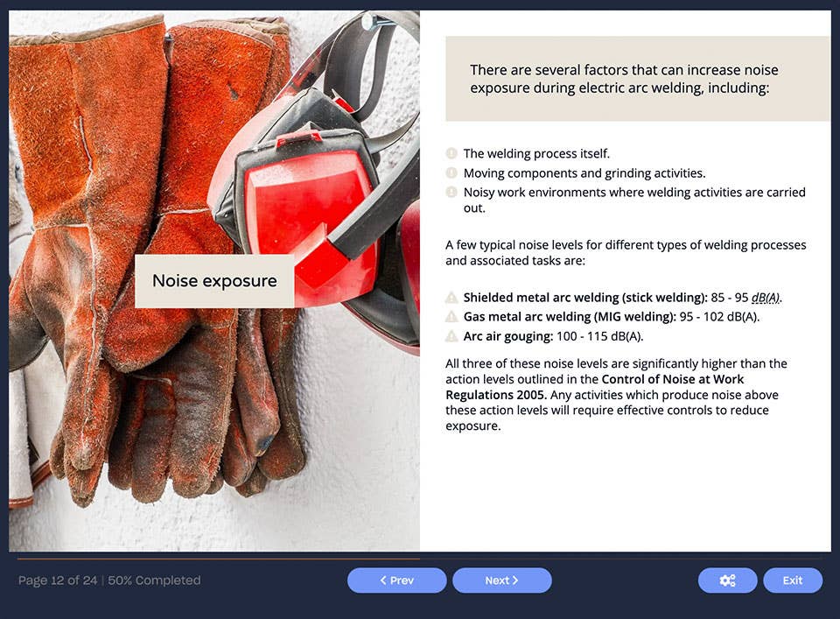Screen dimensions: 840x619
Task: Click the left chevron inside the Prev button
Action: coord(383,580)
